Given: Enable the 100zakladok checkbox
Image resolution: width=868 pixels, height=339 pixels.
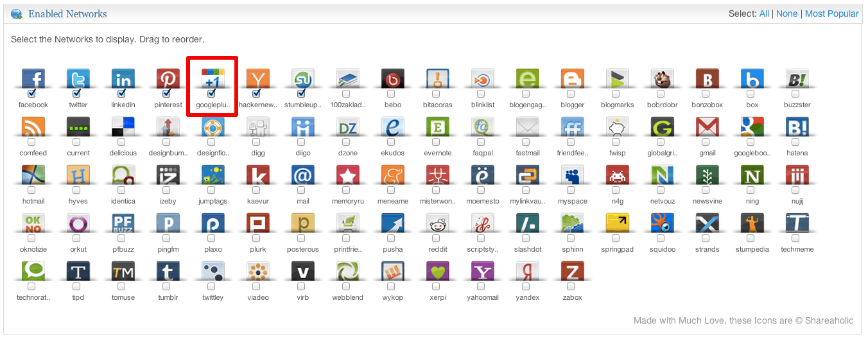Looking at the screenshot, I should click(346, 94).
